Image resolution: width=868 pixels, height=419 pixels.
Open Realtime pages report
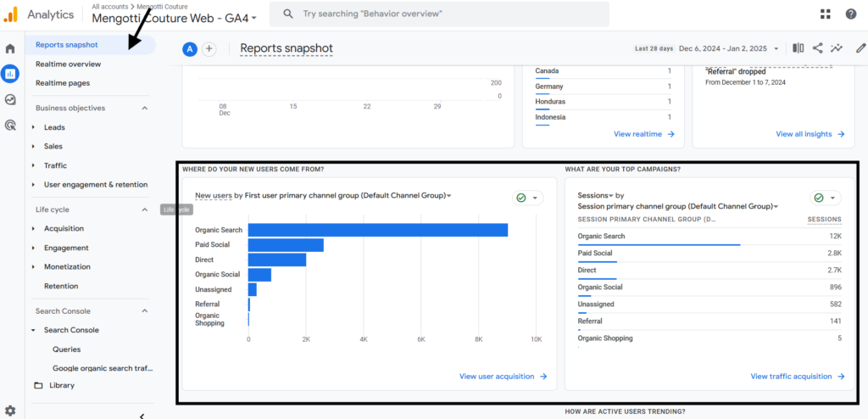point(63,83)
